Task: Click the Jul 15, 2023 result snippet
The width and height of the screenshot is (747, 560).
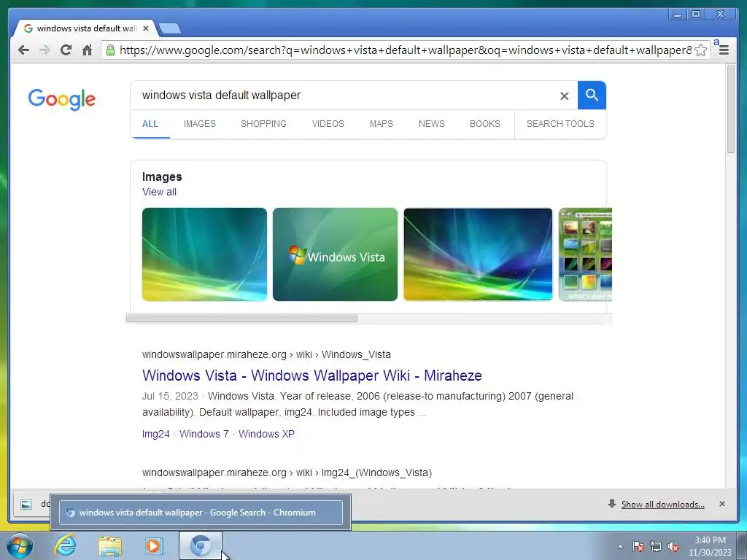Action: click(x=357, y=404)
